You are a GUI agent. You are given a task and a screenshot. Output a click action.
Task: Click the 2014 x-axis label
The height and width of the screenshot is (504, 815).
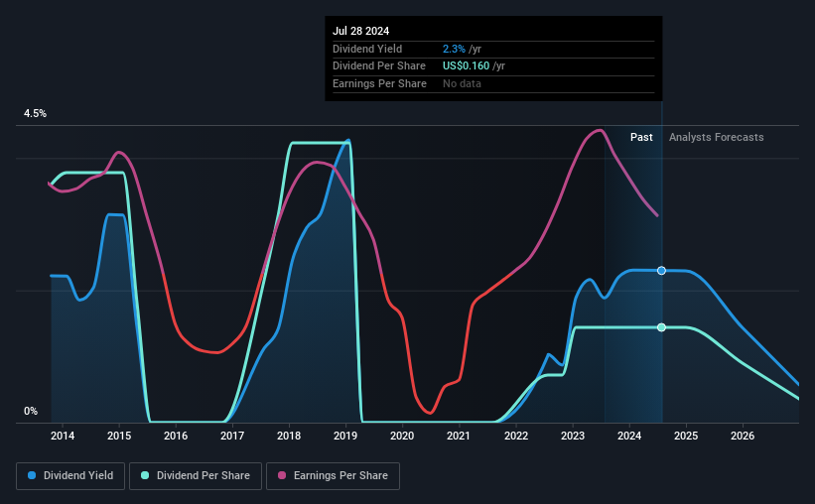63,436
